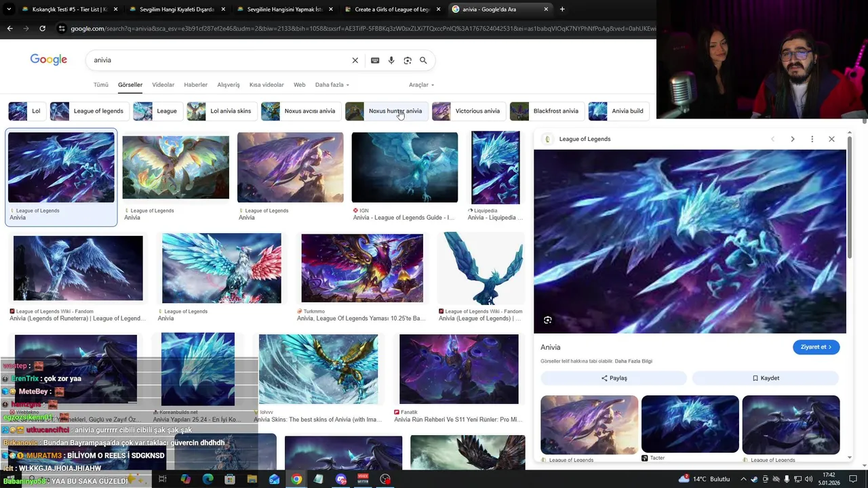Open the Haberler tab
Image resolution: width=868 pixels, height=488 pixels.
[x=196, y=85]
